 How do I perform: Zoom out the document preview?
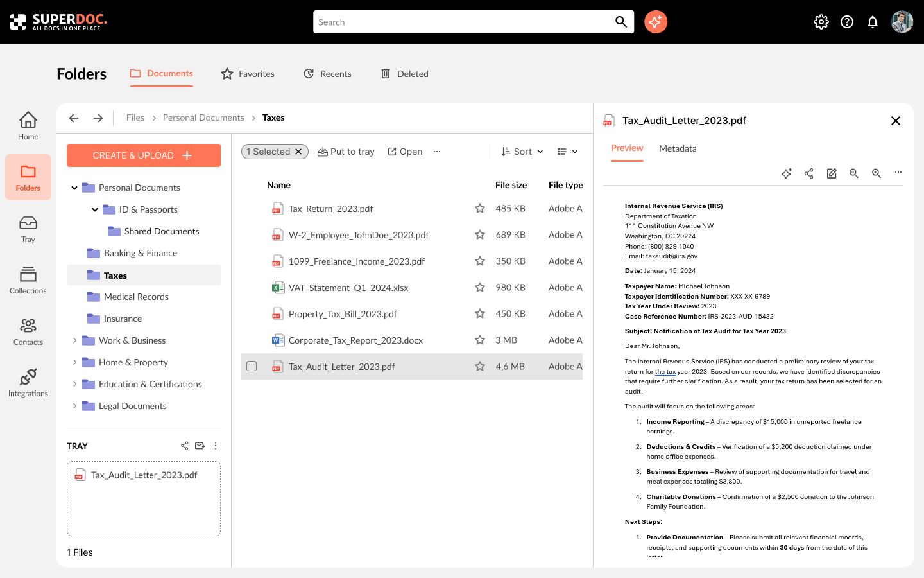854,173
